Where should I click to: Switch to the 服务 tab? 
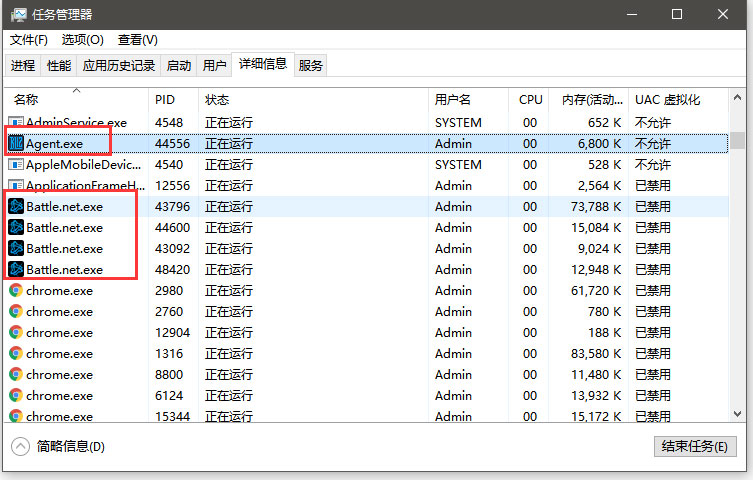click(311, 66)
